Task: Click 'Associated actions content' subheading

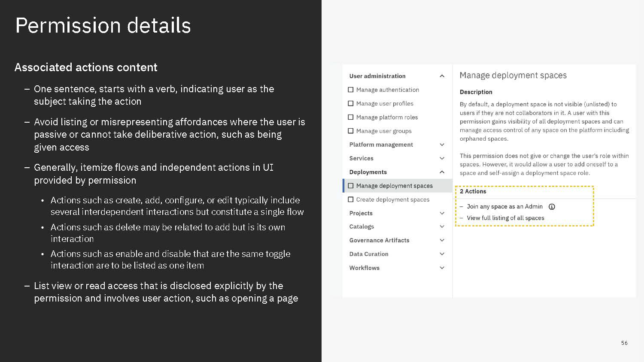Action: point(86,67)
